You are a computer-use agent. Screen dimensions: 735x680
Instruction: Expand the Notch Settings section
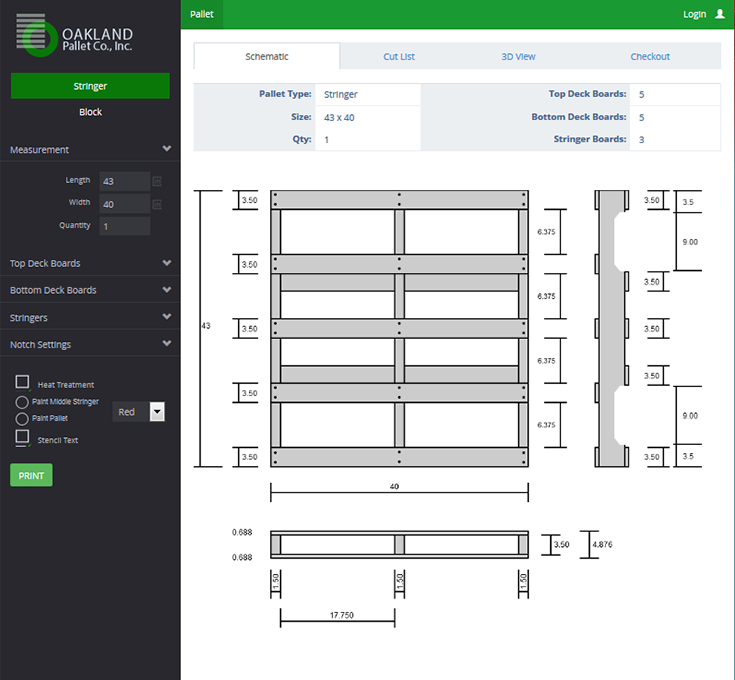coord(90,344)
